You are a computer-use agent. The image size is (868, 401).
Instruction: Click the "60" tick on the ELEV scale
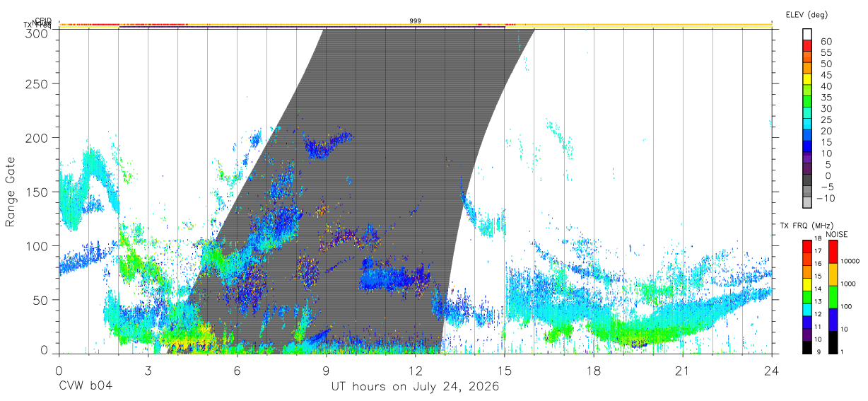pos(826,42)
